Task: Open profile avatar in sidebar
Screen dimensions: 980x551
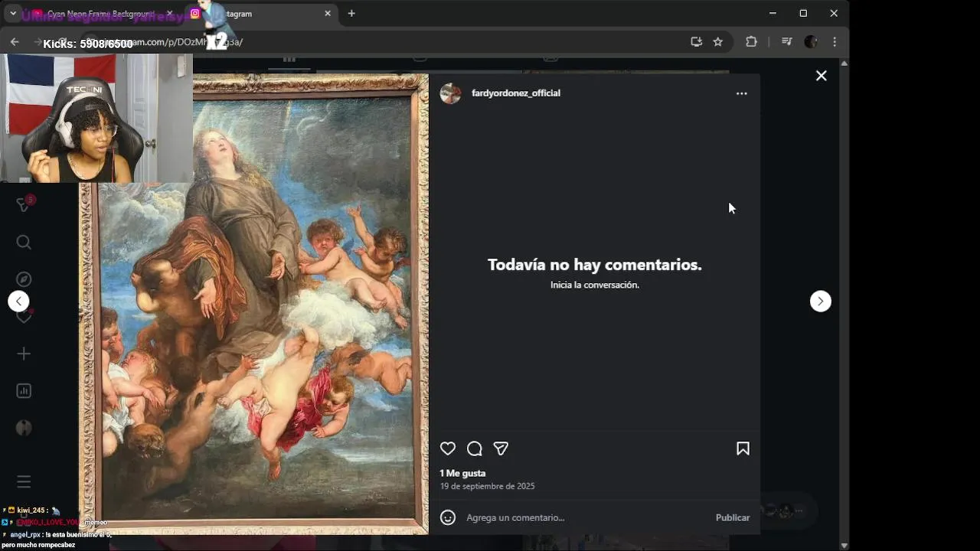Action: (x=24, y=428)
